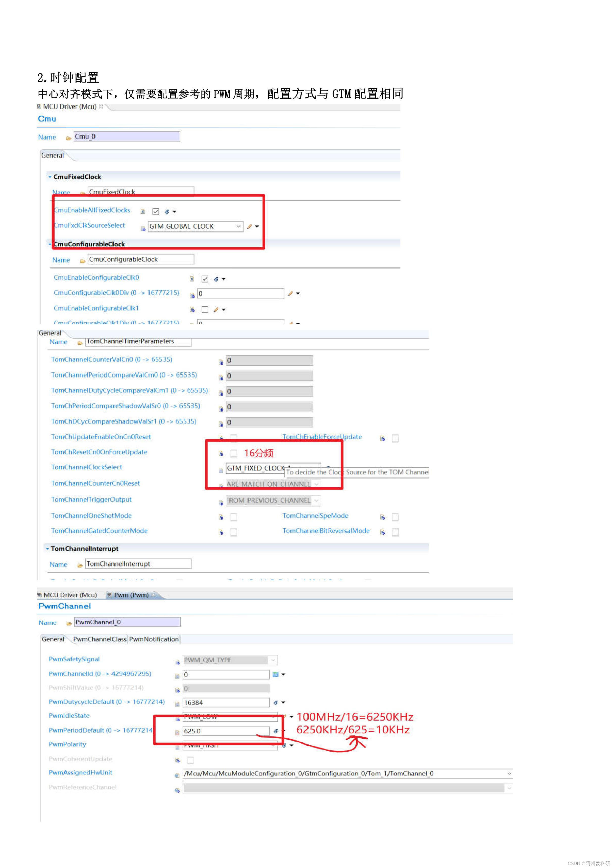Click the reset-to-default icon beside PwmDutycycleDefault
The width and height of the screenshot is (614, 868).
coord(276,702)
